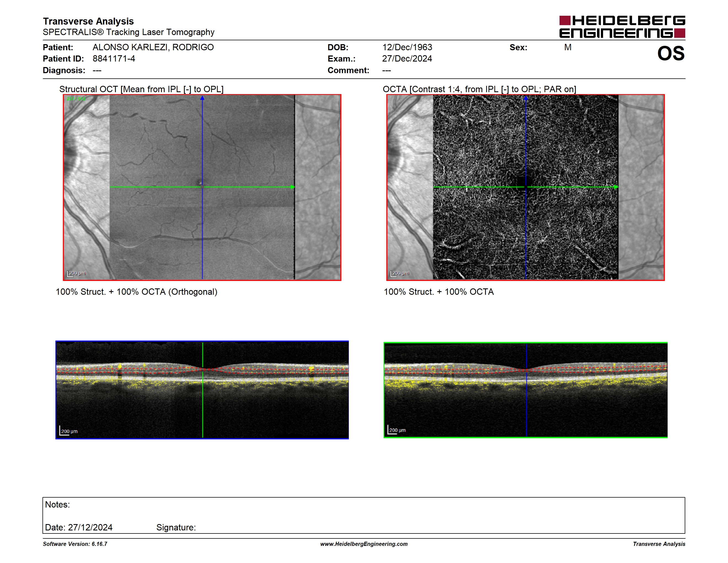Viewport: 728px width, 563px height.
Task: Click the Structural OCT Mean IPL to OPL caption
Action: [141, 89]
